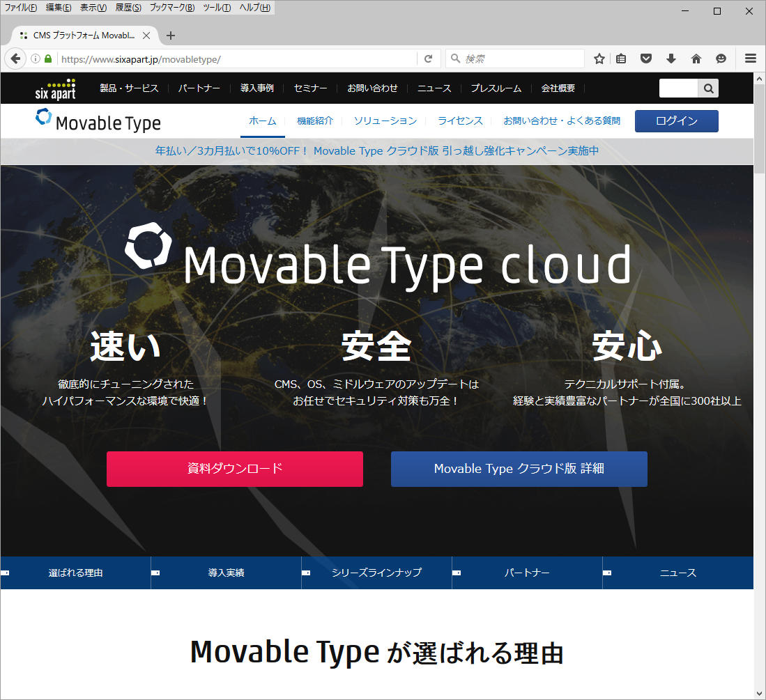Open 会社概要 nav link
The image size is (766, 700).
click(558, 88)
